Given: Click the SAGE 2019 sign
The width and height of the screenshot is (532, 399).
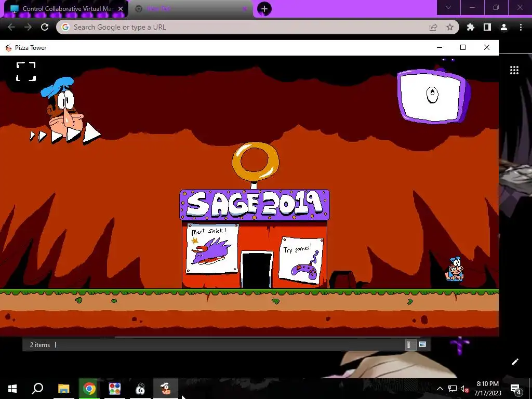Looking at the screenshot, I should coord(255,205).
